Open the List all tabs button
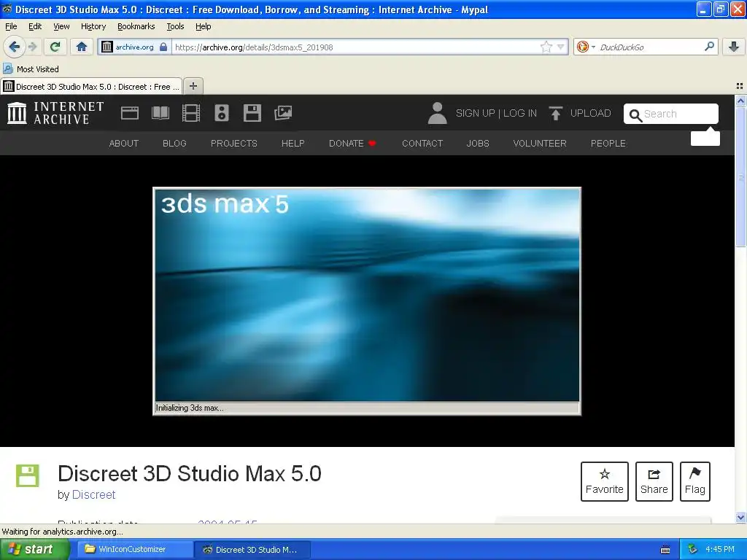 [x=740, y=86]
